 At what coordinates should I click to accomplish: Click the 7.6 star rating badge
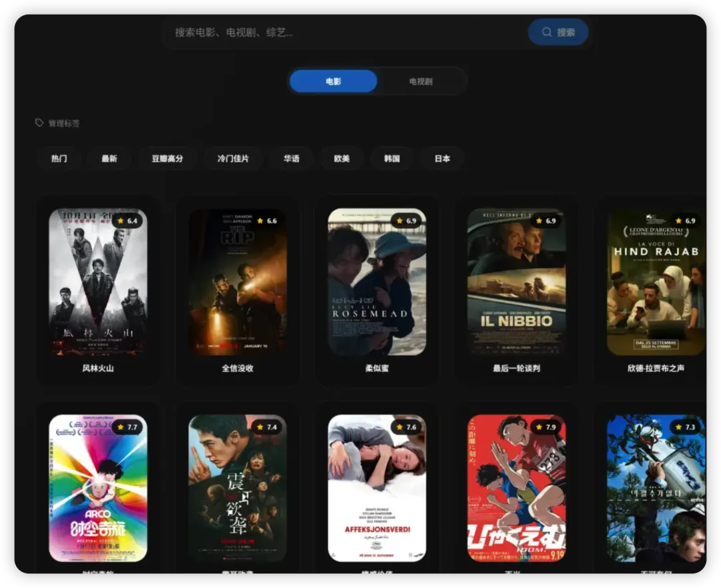click(x=407, y=427)
